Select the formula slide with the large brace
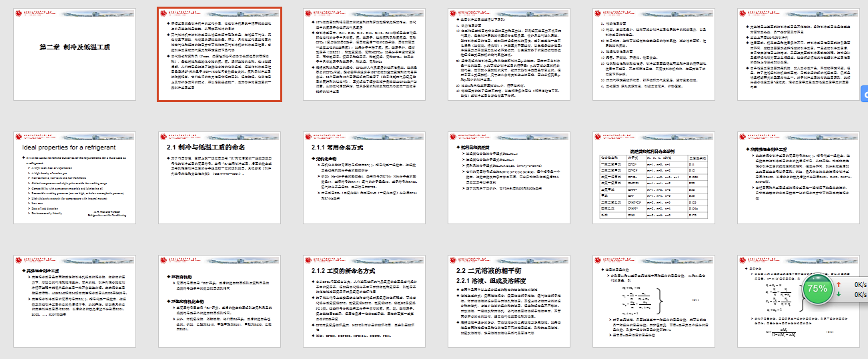 [653, 302]
